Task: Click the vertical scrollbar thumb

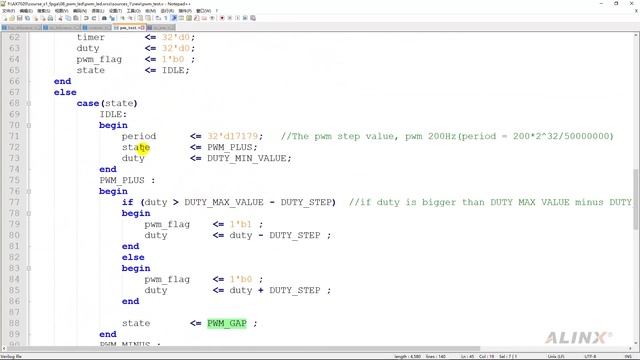Action: (636, 199)
